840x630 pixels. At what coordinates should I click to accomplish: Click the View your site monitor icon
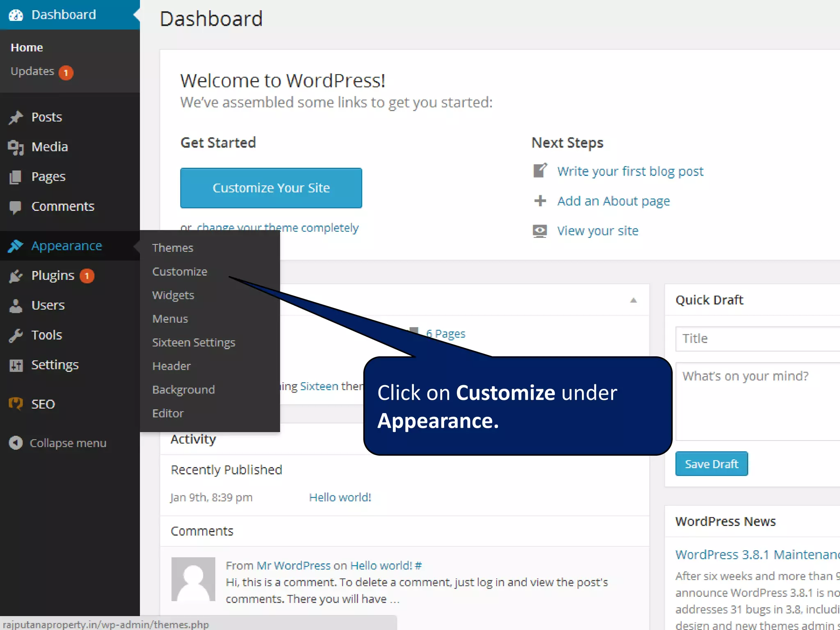pos(540,231)
